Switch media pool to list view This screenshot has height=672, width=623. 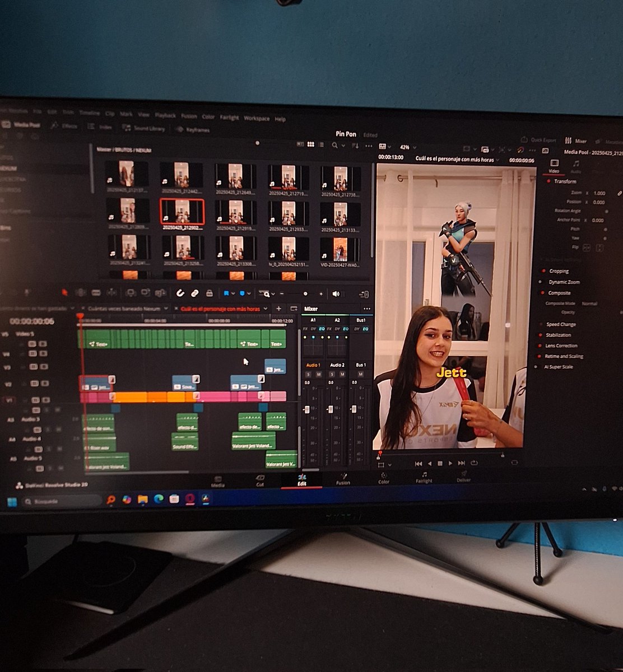tap(322, 145)
